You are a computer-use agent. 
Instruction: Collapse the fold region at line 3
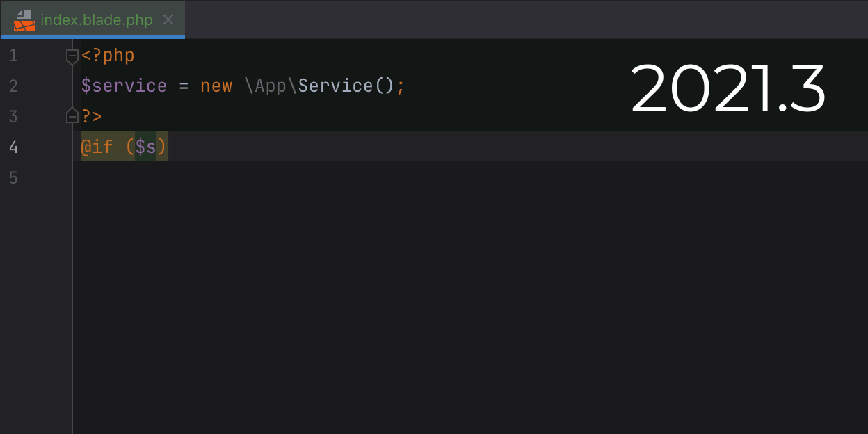[x=72, y=115]
